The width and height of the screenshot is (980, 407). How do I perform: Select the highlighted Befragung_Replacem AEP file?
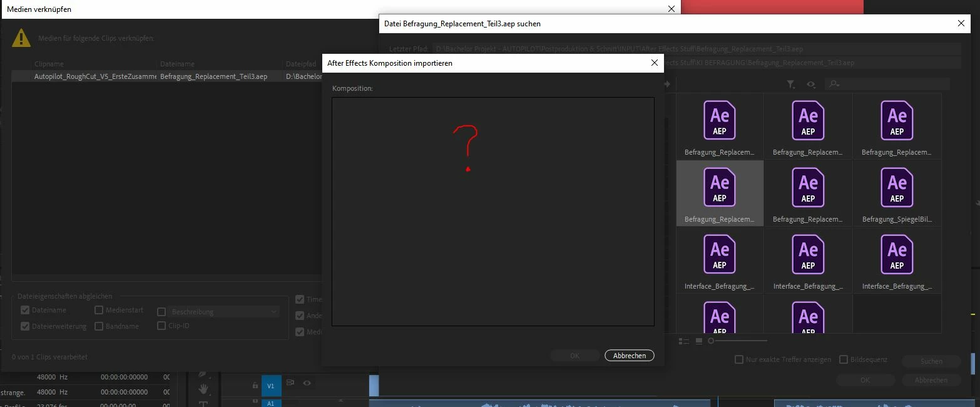click(x=720, y=193)
